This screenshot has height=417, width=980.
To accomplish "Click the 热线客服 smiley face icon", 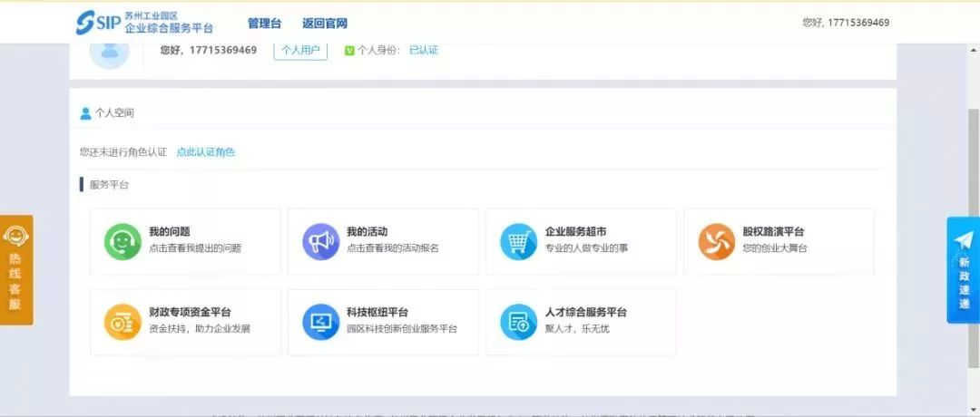I will (x=14, y=236).
